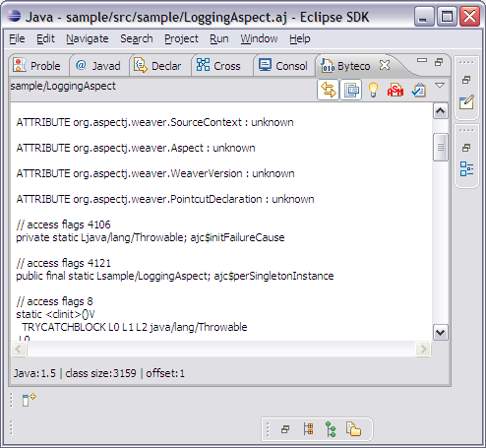
Task: Click the ATTRIBUTE SourceContext line
Action: click(154, 122)
